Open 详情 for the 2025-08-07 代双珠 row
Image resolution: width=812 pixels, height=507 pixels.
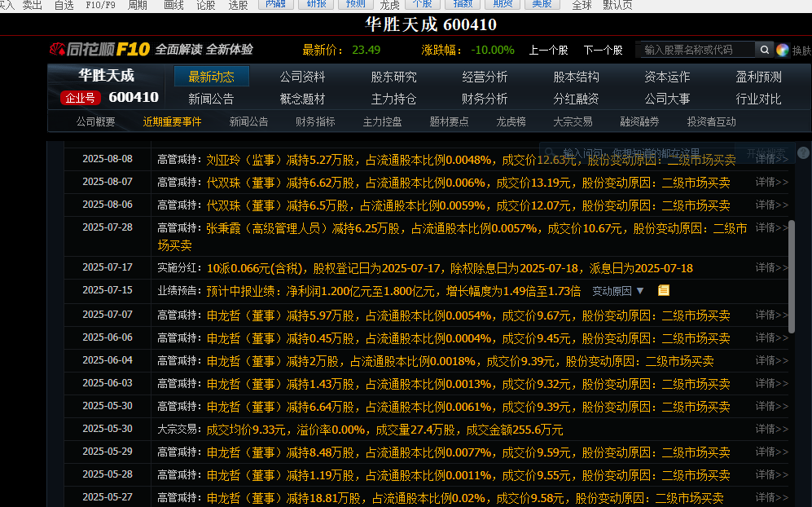[x=771, y=182]
